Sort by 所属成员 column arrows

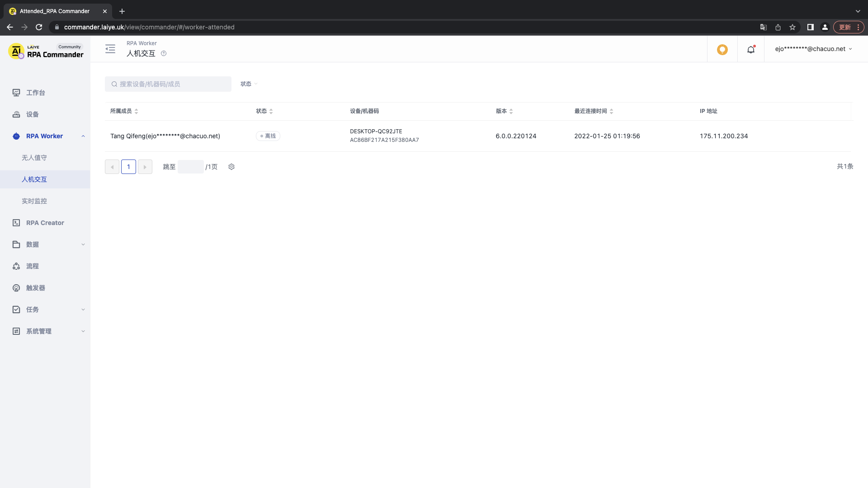(136, 111)
